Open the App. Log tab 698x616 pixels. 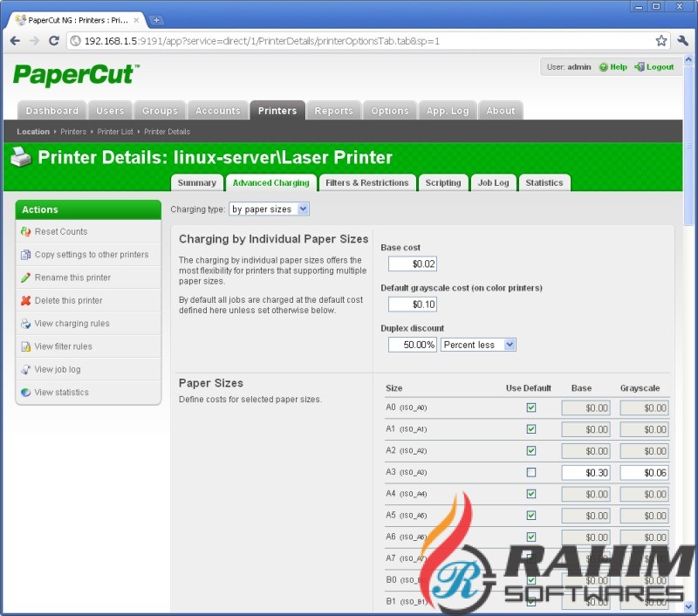tap(448, 111)
